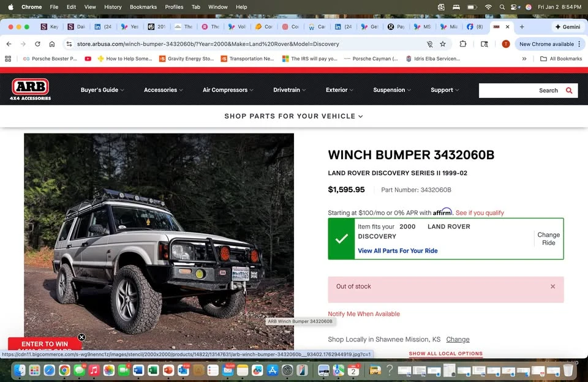Click the Gemini button

click(x=567, y=26)
